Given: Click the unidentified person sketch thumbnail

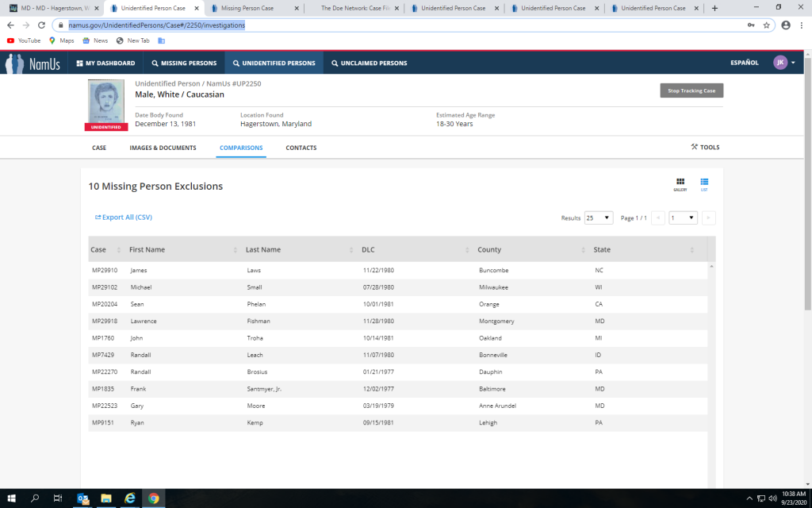Looking at the screenshot, I should point(105,102).
